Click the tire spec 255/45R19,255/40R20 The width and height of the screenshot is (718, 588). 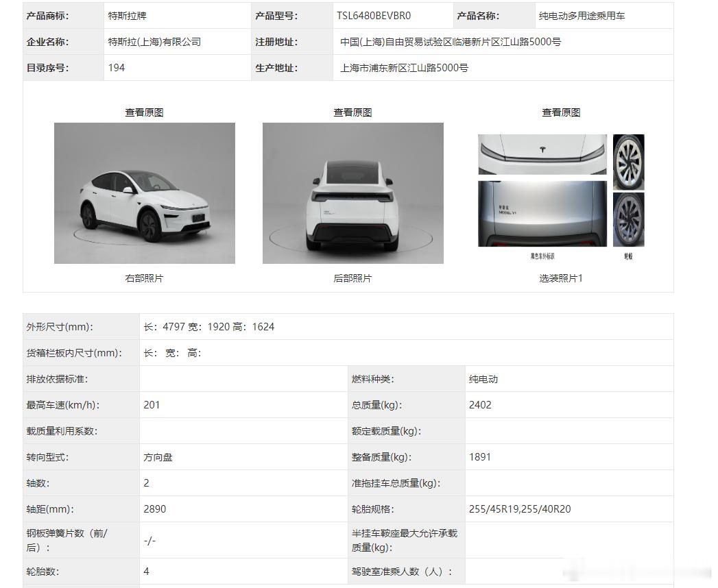pos(520,509)
